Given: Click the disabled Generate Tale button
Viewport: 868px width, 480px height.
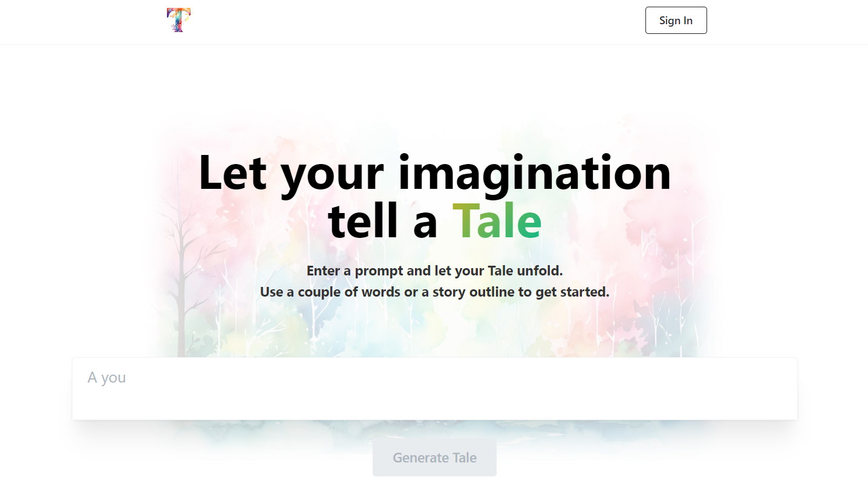Looking at the screenshot, I should [434, 458].
